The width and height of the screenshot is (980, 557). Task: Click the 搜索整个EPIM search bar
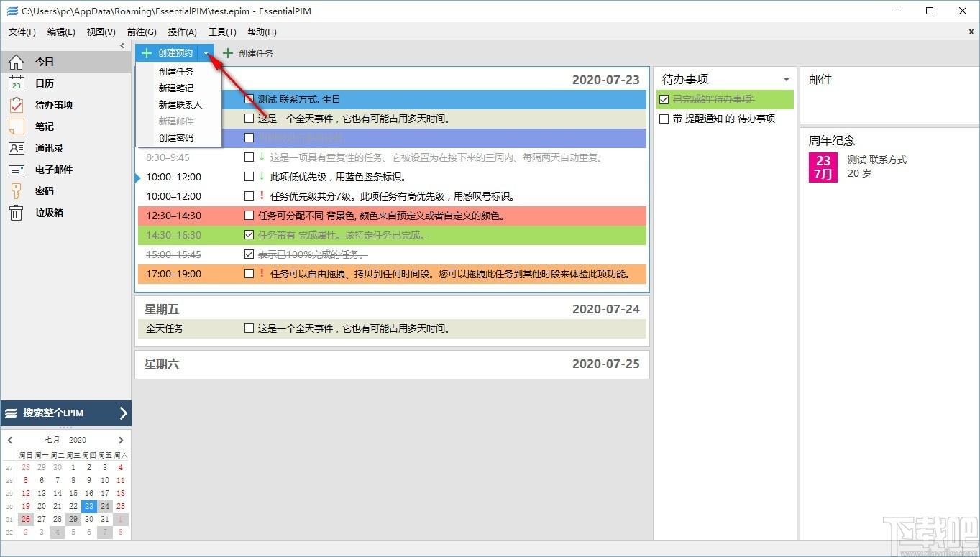pos(65,413)
